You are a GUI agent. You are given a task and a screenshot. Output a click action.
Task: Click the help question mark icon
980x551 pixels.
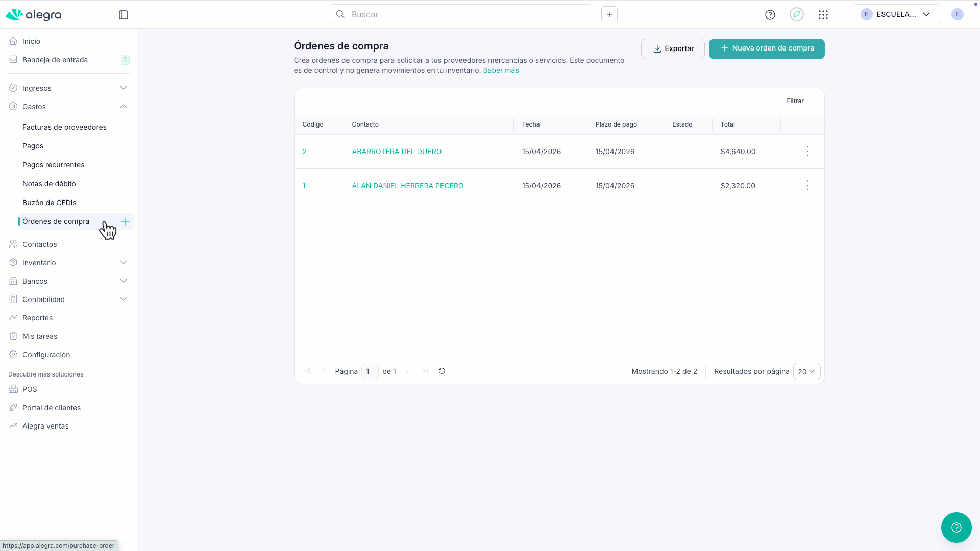coord(770,15)
